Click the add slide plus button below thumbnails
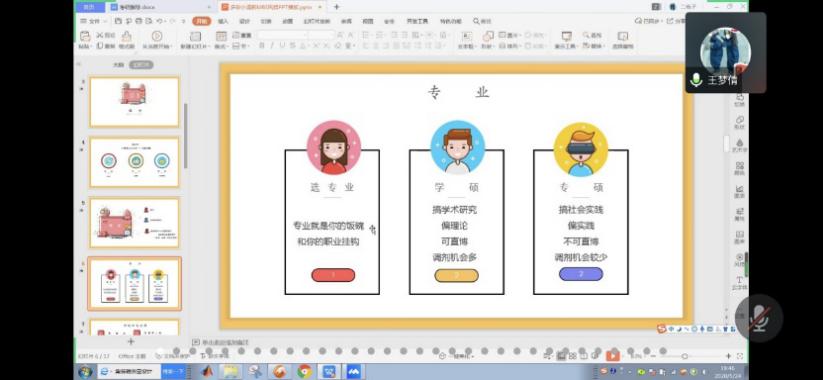 pyautogui.click(x=131, y=342)
